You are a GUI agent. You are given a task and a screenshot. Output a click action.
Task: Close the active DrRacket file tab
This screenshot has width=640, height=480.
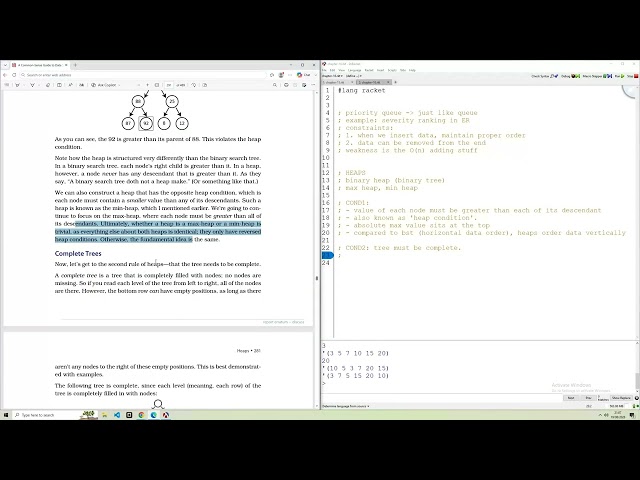click(388, 82)
